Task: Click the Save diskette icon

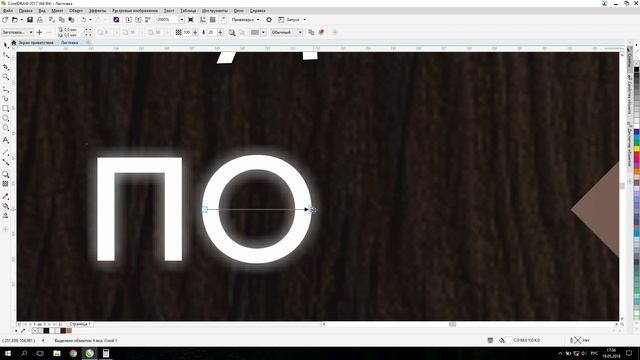Action: (x=30, y=20)
